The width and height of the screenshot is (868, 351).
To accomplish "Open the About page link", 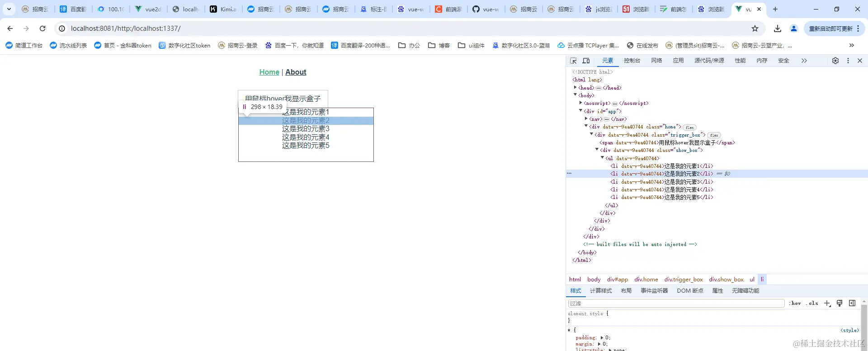I will pos(296,72).
